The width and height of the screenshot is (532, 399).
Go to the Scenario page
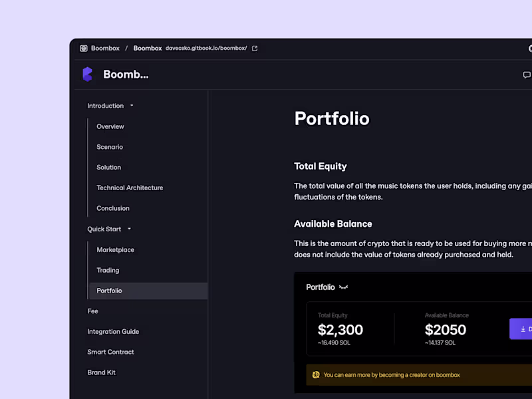[110, 147]
